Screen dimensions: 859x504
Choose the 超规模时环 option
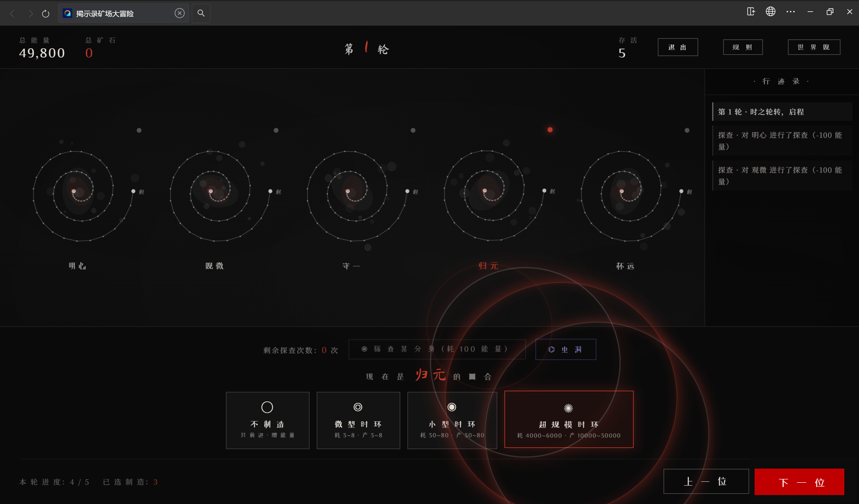pyautogui.click(x=569, y=419)
